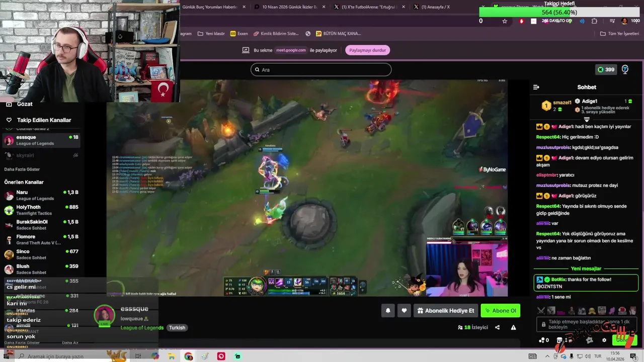This screenshot has width=644, height=362.
Task: Jump to Yeni mesajlar in chat
Action: point(586,268)
